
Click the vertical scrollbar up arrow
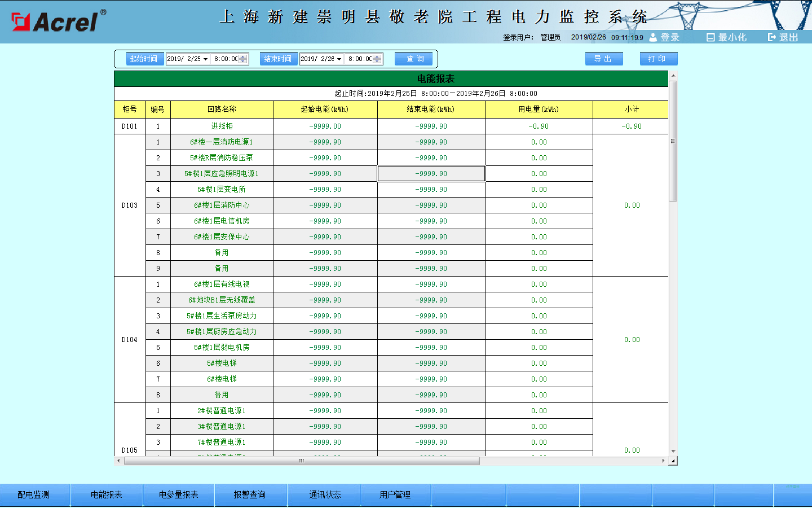pos(673,76)
